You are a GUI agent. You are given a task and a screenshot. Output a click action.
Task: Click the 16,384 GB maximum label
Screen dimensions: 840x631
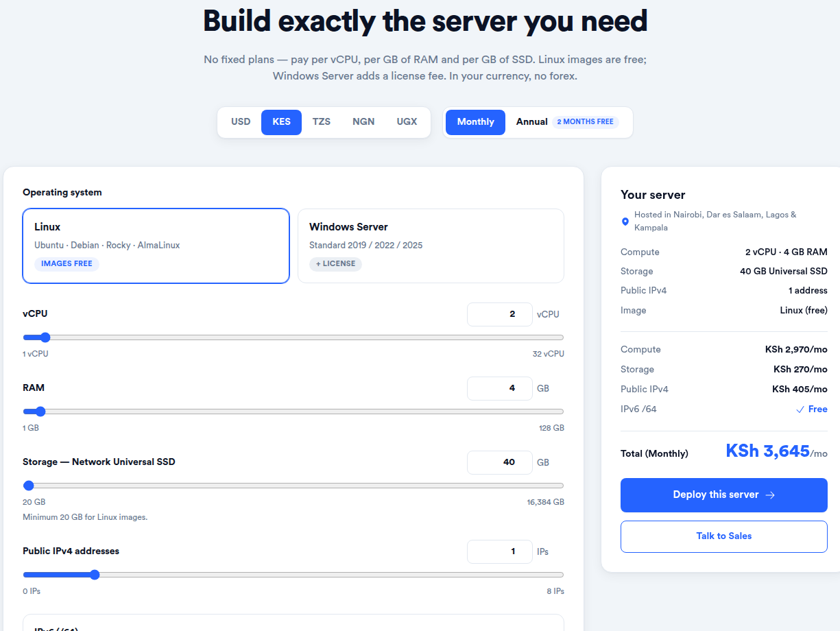[546, 502]
